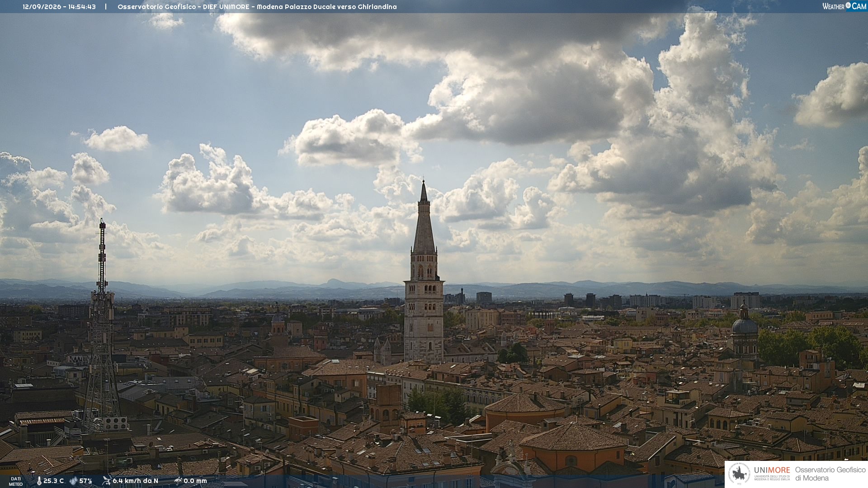The height and width of the screenshot is (488, 868).
Task: Click the telecommunications antenna tower
Action: point(102,325)
